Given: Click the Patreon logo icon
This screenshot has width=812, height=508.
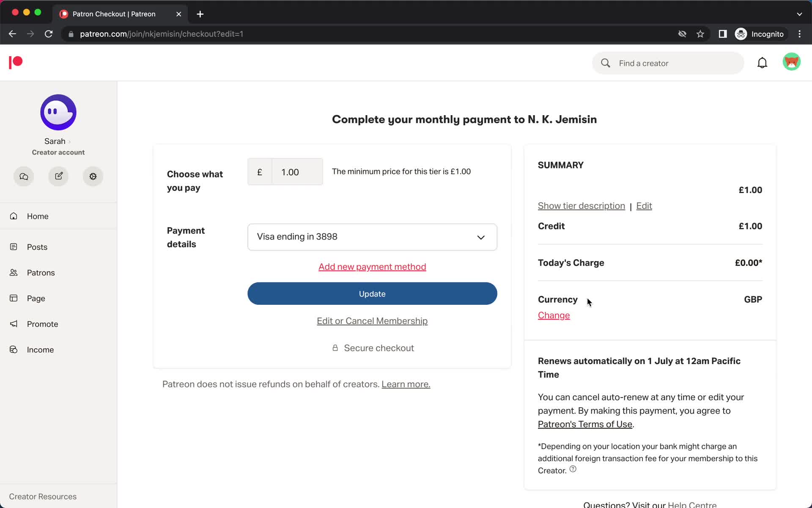Looking at the screenshot, I should (16, 62).
